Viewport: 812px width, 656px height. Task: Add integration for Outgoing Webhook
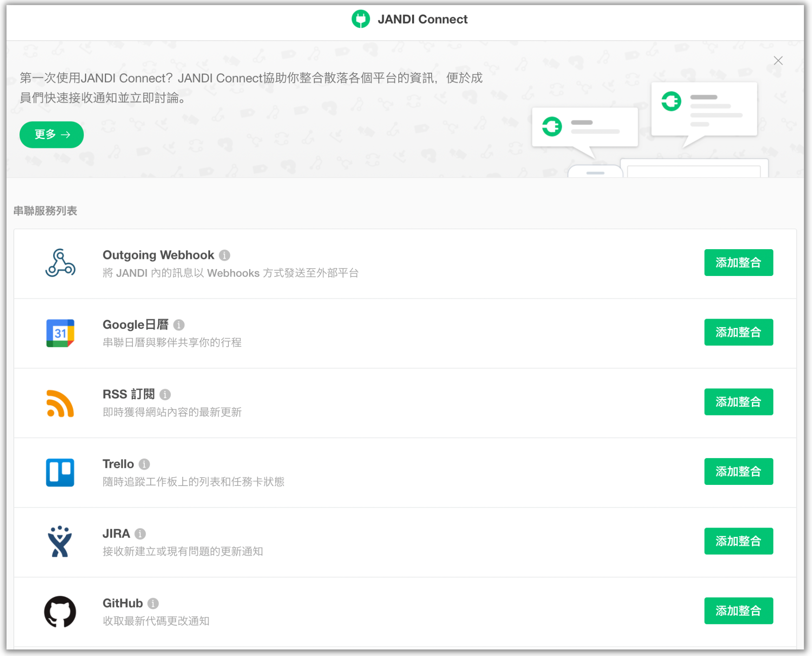coord(738,263)
